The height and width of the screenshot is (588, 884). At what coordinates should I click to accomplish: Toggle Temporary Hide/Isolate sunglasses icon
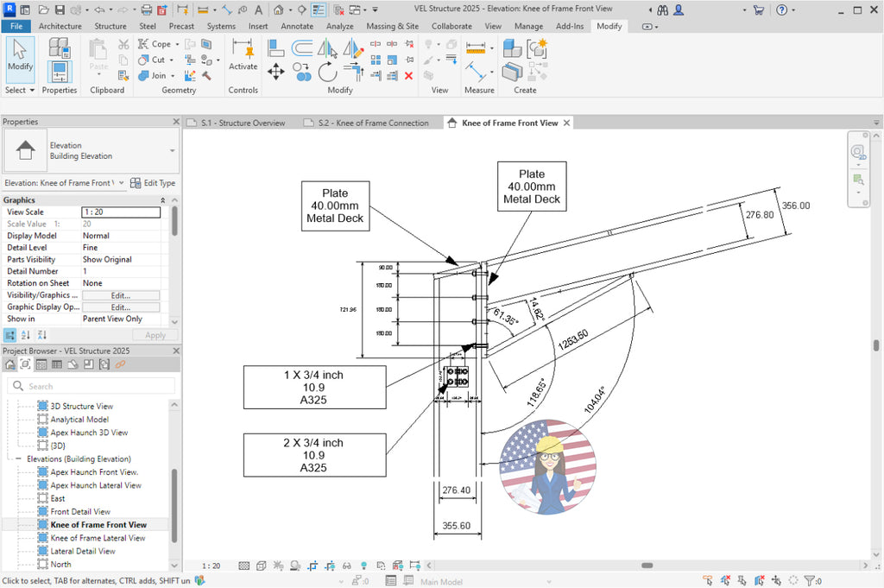pos(345,566)
